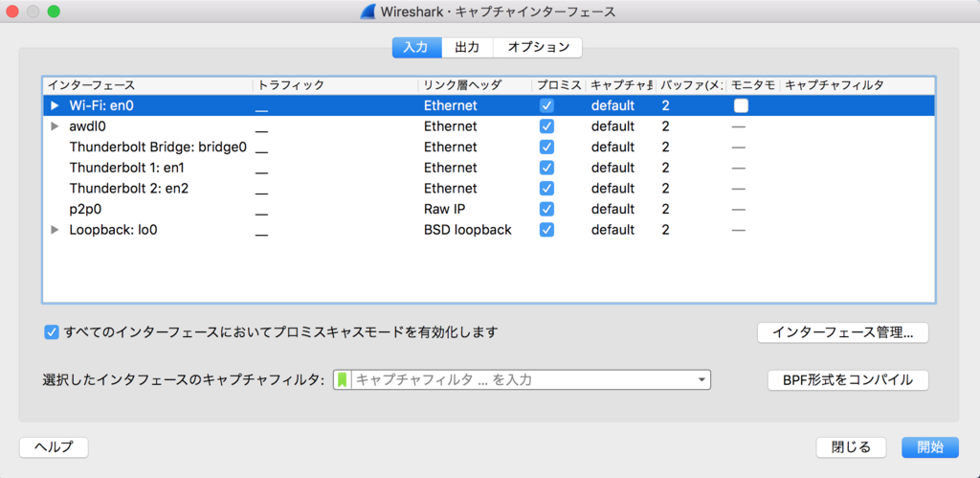Click the リンク層ヘッダ column header
The width and height of the screenshot is (980, 478).
pos(475,85)
